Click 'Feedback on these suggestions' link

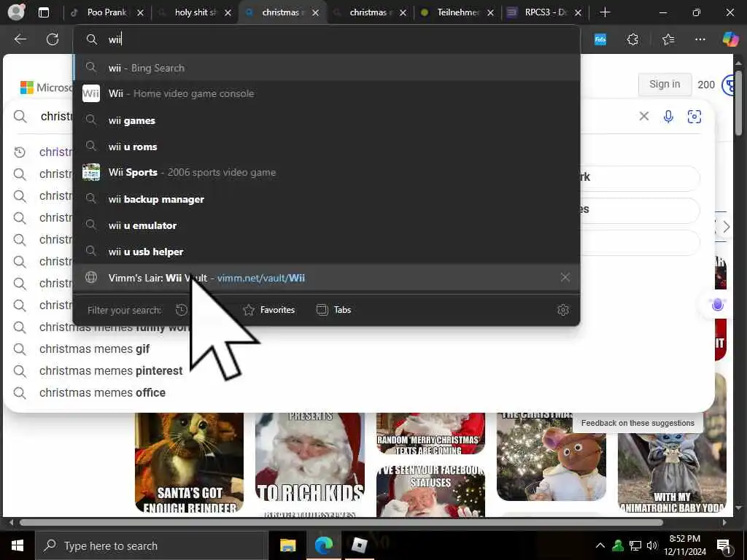638,423
